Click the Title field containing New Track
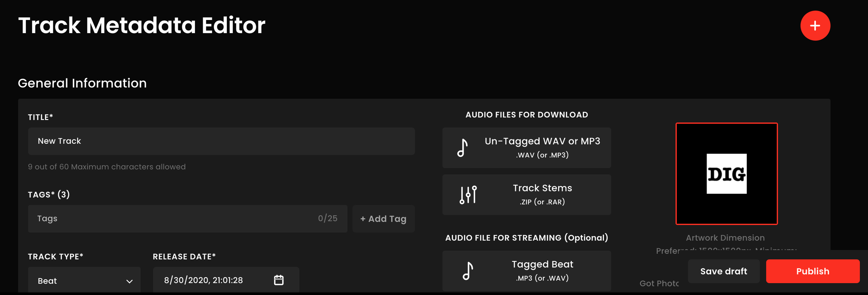The image size is (868, 295). tap(221, 141)
